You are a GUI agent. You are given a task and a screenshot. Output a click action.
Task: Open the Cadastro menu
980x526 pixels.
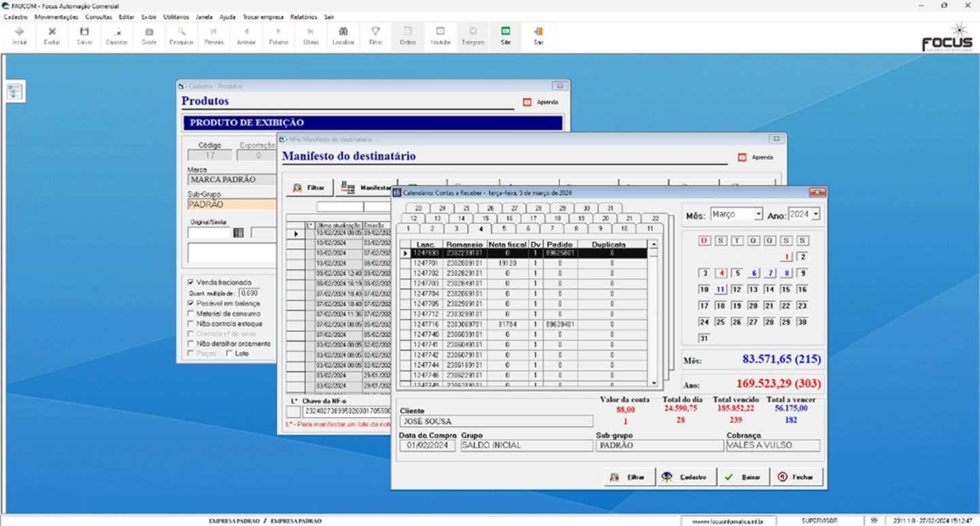(x=15, y=16)
